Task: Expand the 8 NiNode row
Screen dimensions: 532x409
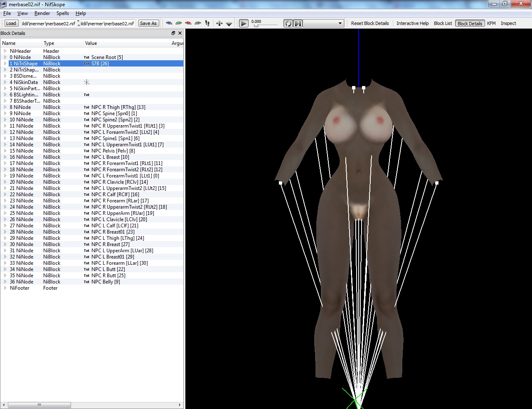Action: pyautogui.click(x=5, y=107)
